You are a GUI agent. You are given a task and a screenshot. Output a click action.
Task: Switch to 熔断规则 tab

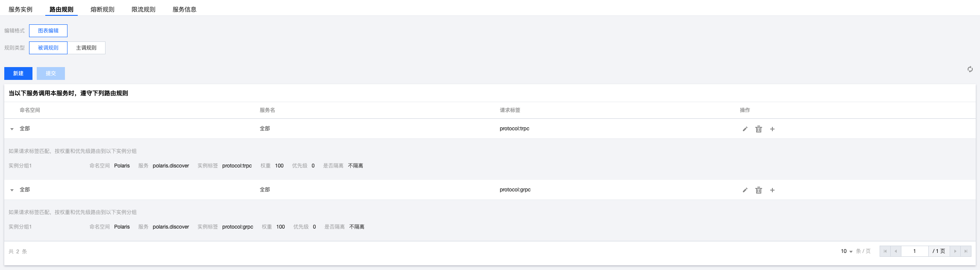tap(103, 9)
